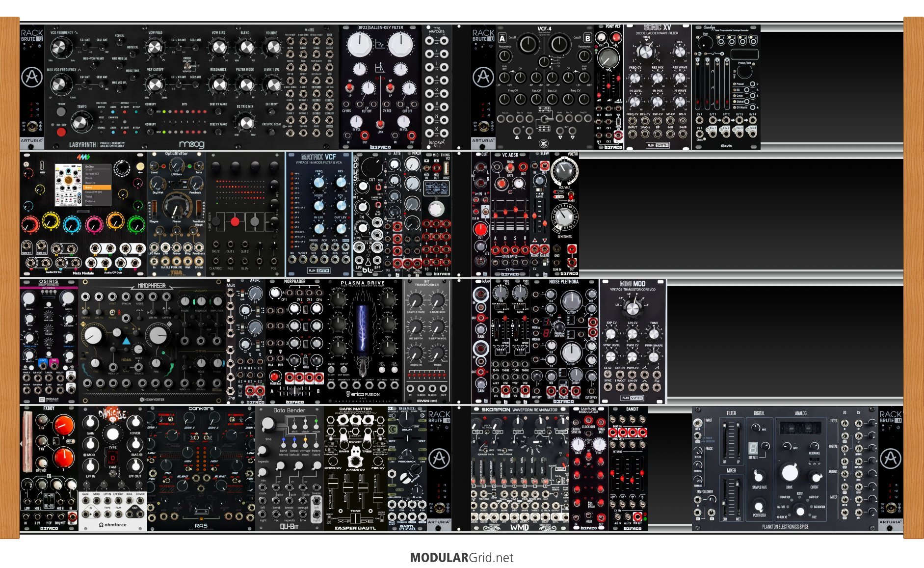Screen dimensions: 924x568
Task: Click the Sonic XV filter module
Action: click(x=658, y=86)
